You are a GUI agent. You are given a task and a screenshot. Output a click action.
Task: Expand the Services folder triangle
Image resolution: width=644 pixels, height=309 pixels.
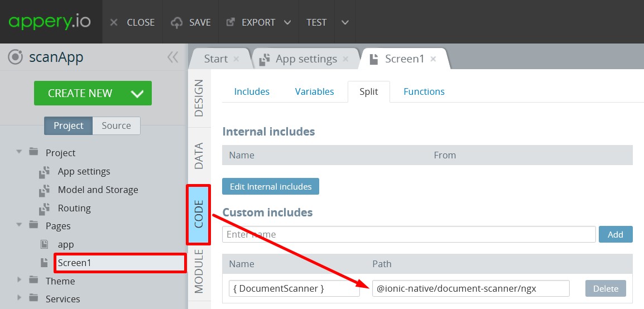point(18,297)
